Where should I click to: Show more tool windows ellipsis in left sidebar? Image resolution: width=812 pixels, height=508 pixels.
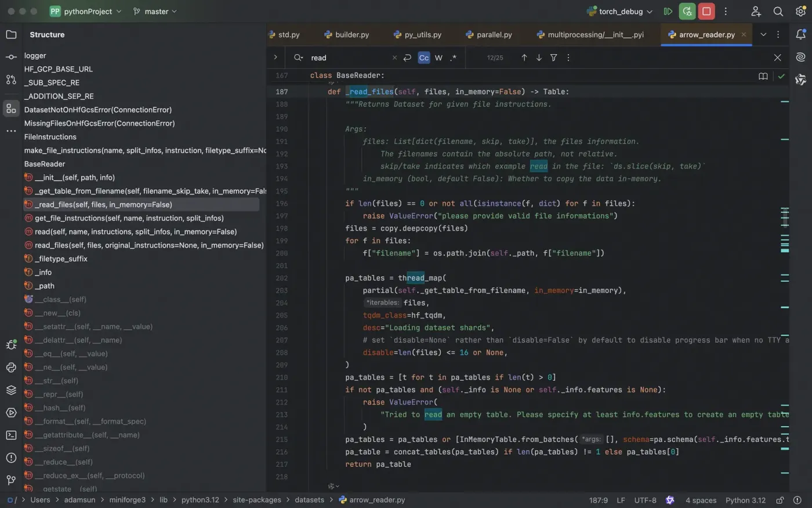pyautogui.click(x=11, y=131)
